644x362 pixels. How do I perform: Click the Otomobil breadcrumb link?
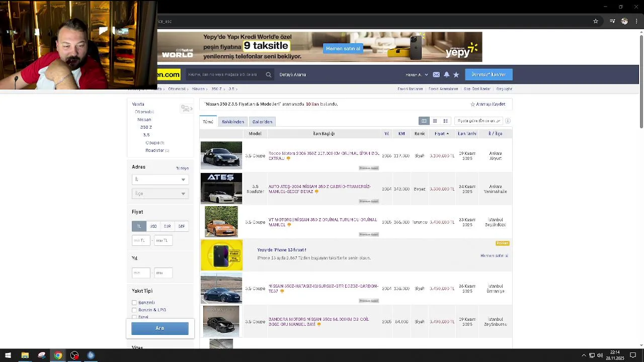pyautogui.click(x=177, y=89)
